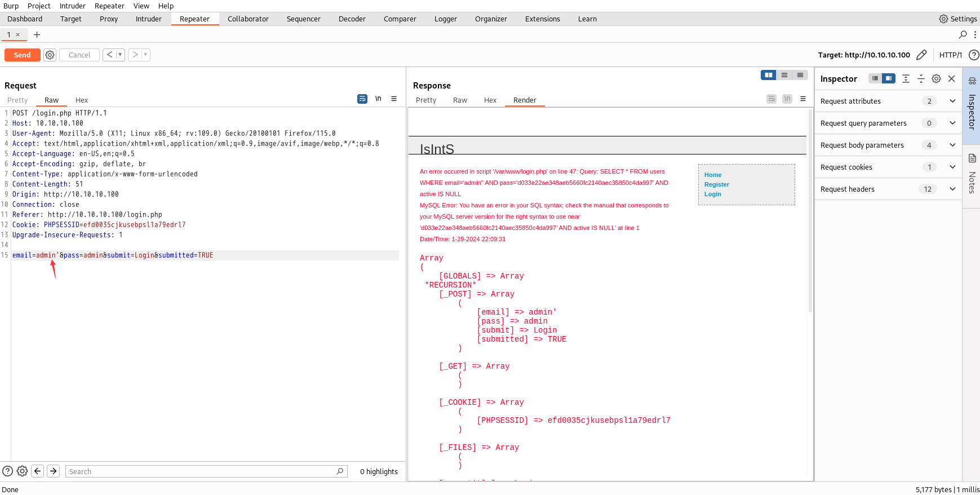Switch to combined tabbed layout view

pyautogui.click(x=800, y=75)
